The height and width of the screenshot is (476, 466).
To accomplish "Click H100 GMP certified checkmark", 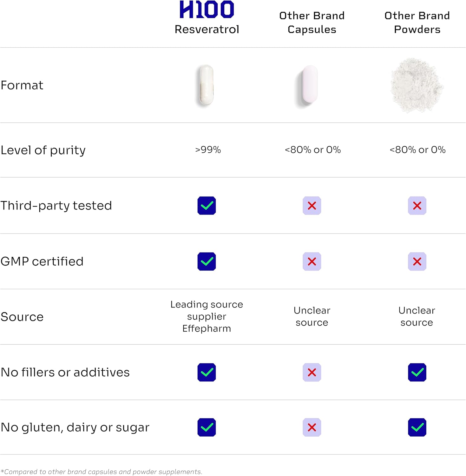I will [x=207, y=261].
